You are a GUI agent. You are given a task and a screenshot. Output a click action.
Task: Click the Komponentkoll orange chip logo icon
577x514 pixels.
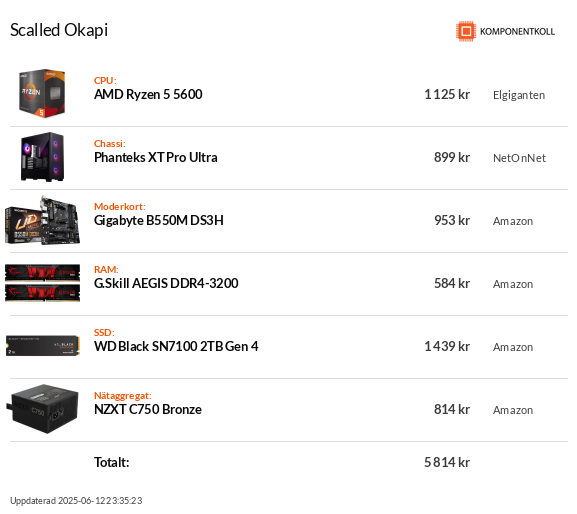466,31
